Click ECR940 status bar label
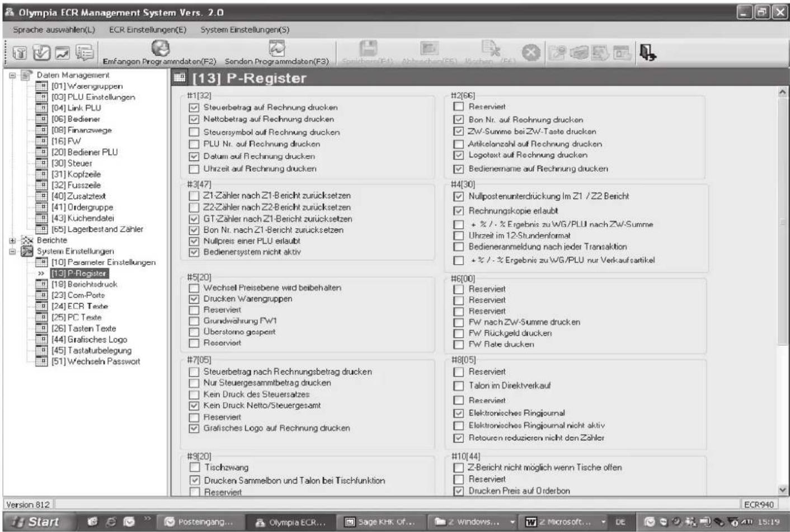This screenshot has width=790, height=532. [759, 505]
